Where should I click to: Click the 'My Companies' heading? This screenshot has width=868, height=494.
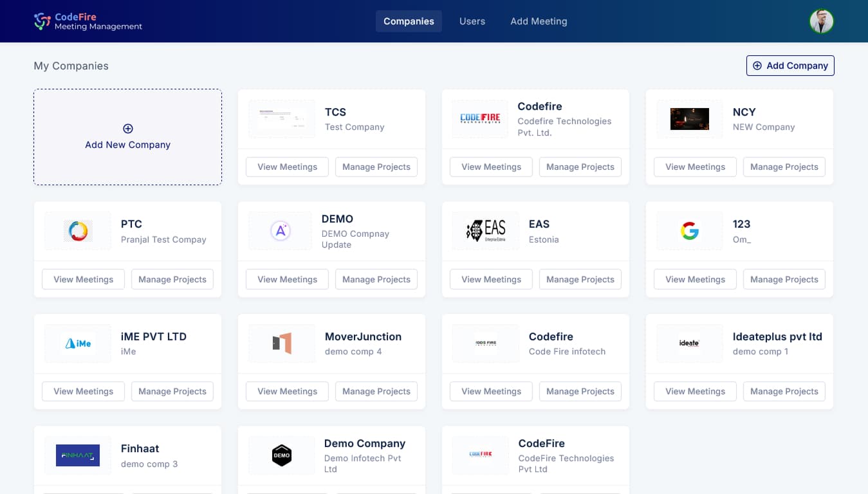coord(71,66)
